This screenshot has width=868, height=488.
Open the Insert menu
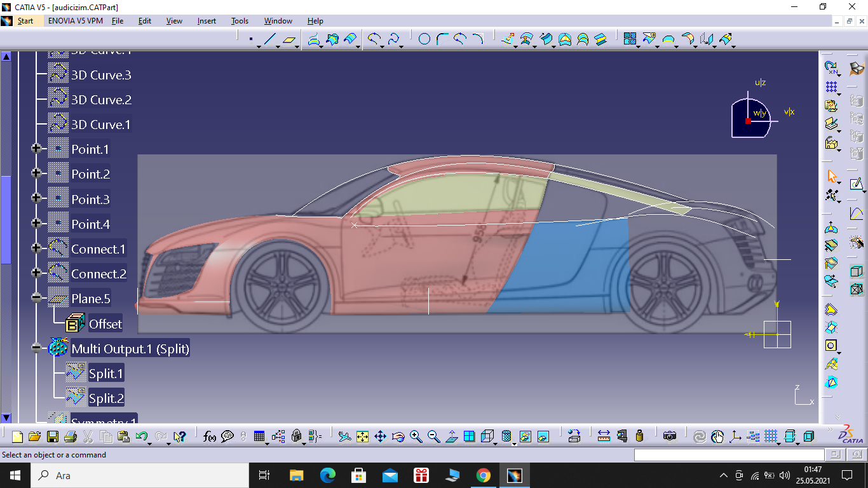[x=207, y=21]
